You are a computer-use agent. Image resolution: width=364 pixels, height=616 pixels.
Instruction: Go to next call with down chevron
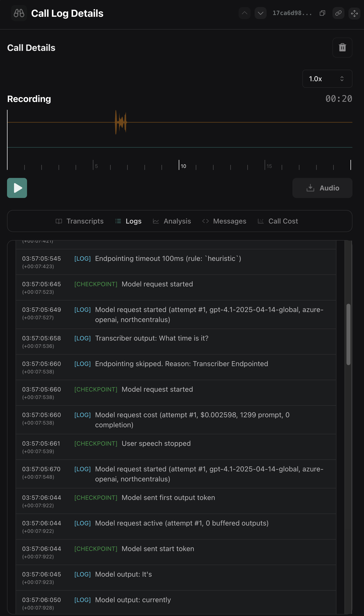(x=261, y=13)
